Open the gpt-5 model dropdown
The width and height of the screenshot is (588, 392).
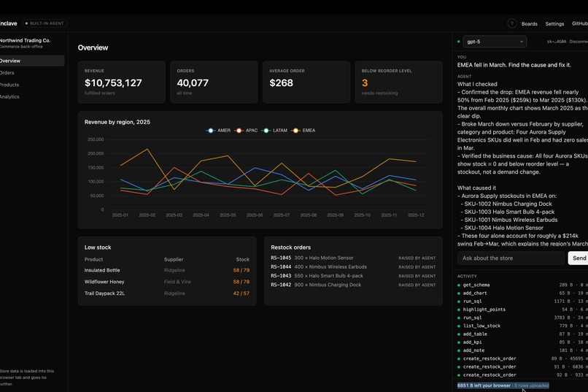(495, 42)
